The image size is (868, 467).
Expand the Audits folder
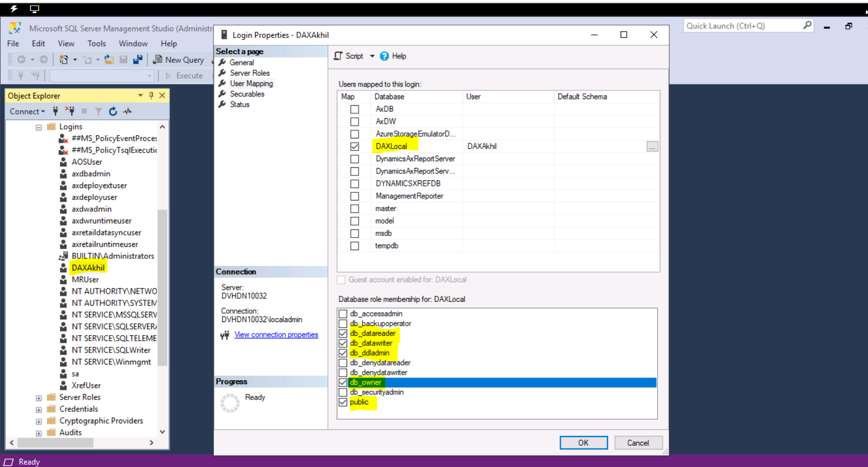39,433
